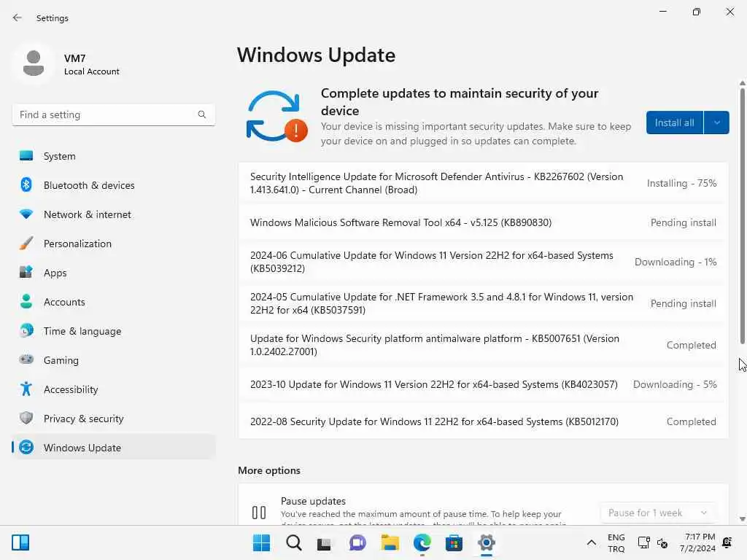This screenshot has height=560, width=747.
Task: Expand Install all dropdown arrow
Action: tap(716, 122)
